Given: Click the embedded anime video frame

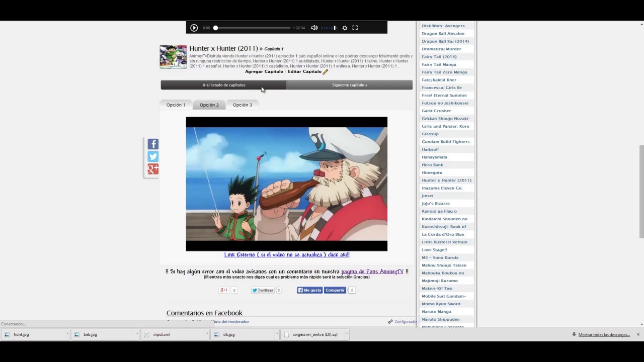Looking at the screenshot, I should coord(287,184).
